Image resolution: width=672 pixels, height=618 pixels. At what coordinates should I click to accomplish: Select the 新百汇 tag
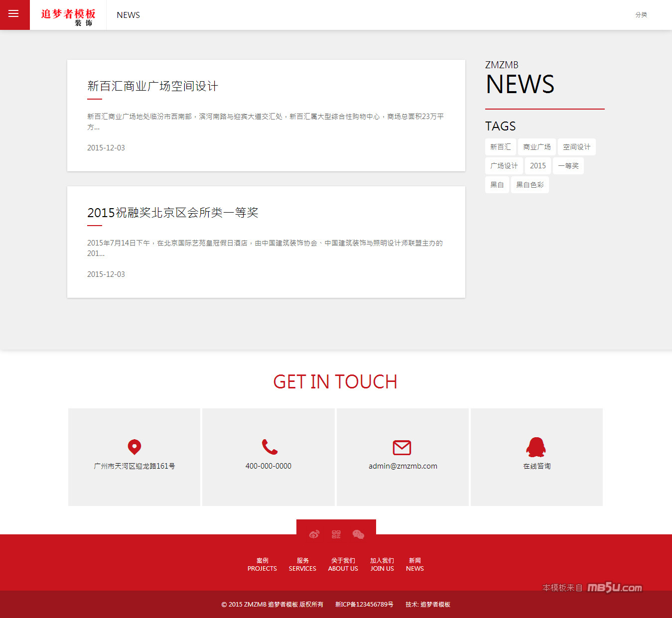(500, 147)
